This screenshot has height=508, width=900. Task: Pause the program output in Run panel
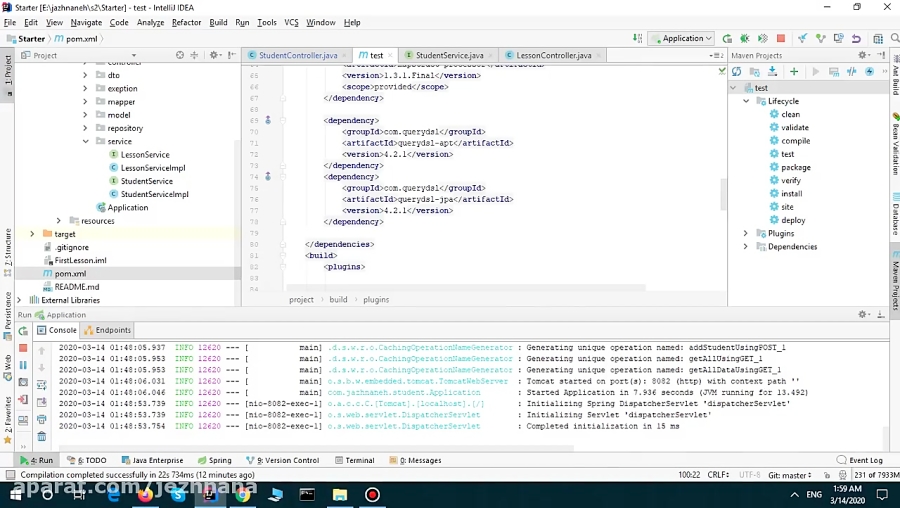[23, 365]
